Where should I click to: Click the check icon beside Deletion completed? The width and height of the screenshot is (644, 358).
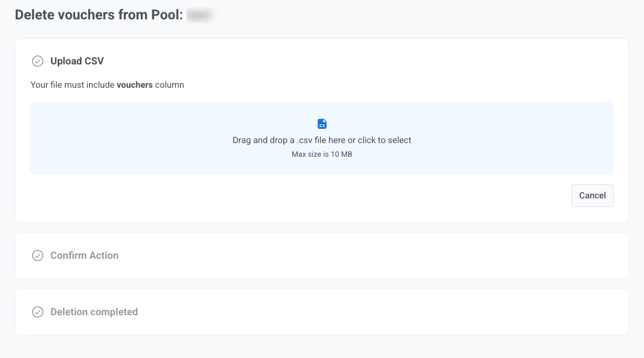pyautogui.click(x=38, y=312)
